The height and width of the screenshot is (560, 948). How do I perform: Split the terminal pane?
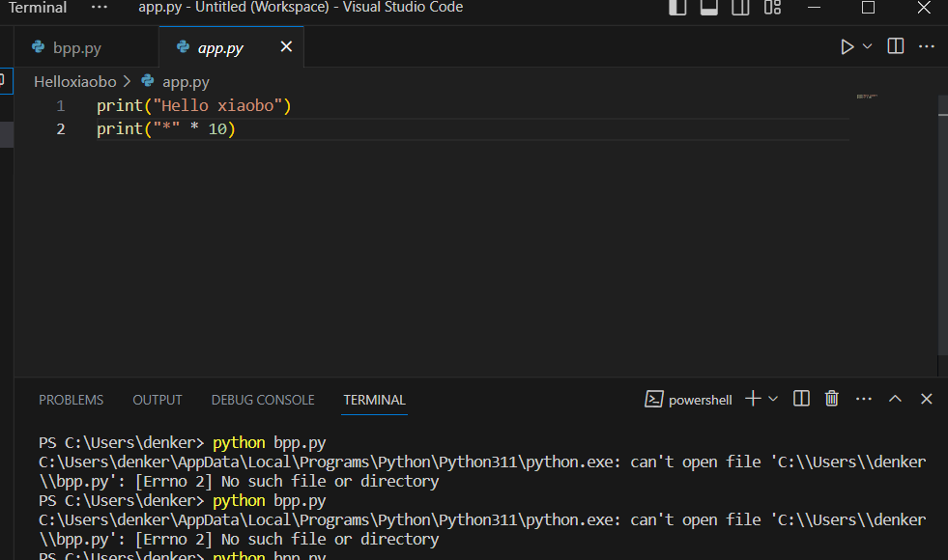click(x=801, y=399)
